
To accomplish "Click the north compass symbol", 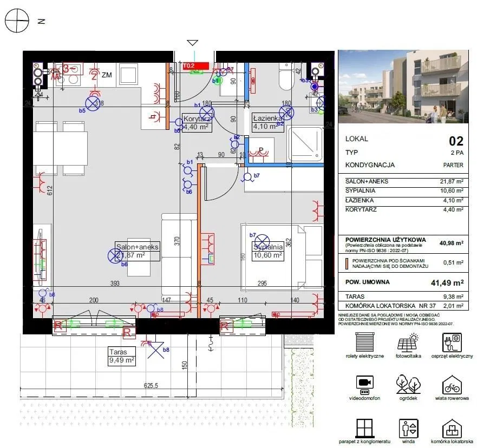I will [x=17, y=22].
